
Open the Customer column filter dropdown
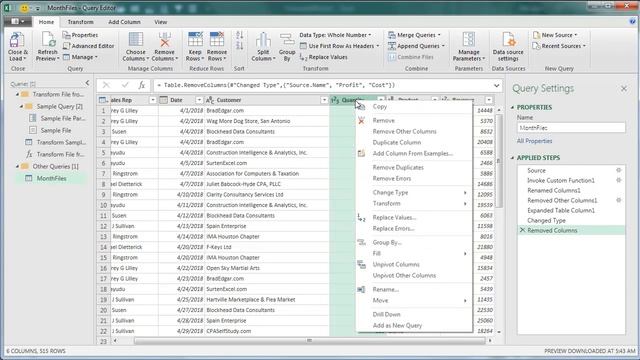[324, 100]
